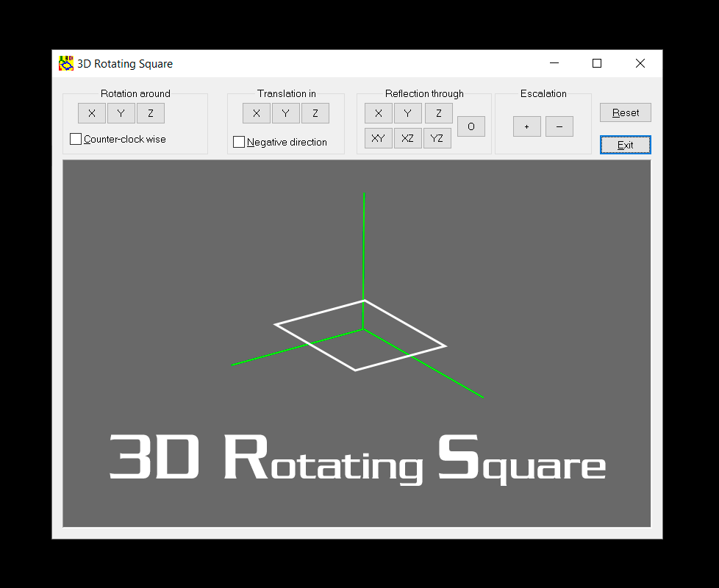Reflect through the X axis

379,113
